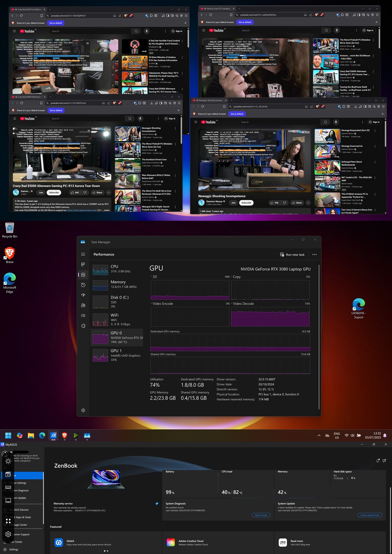Viewport: 392px width, 554px height.
Task: Subscribe to Gamers Nexus in Alienware window
Action: tap(54, 193)
